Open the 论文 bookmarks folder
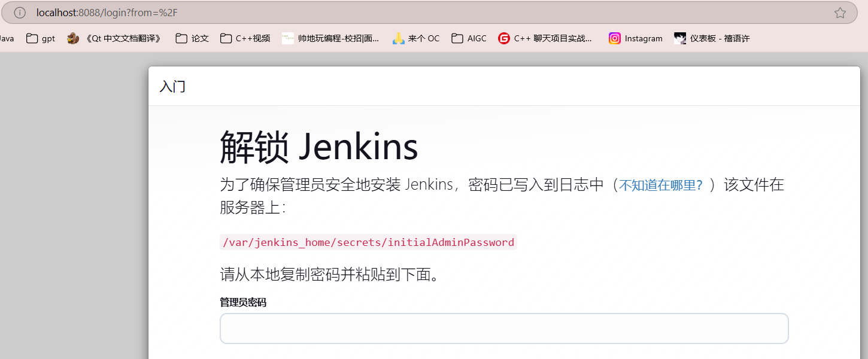Image resolution: width=868 pixels, height=359 pixels. (192, 38)
